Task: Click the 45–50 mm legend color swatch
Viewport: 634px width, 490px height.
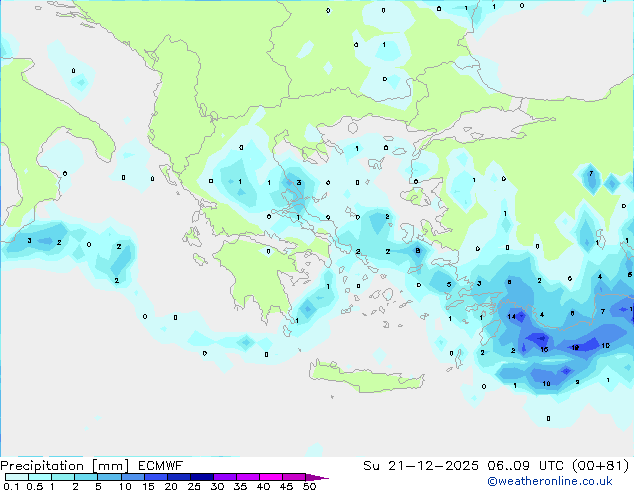Action: [294, 477]
